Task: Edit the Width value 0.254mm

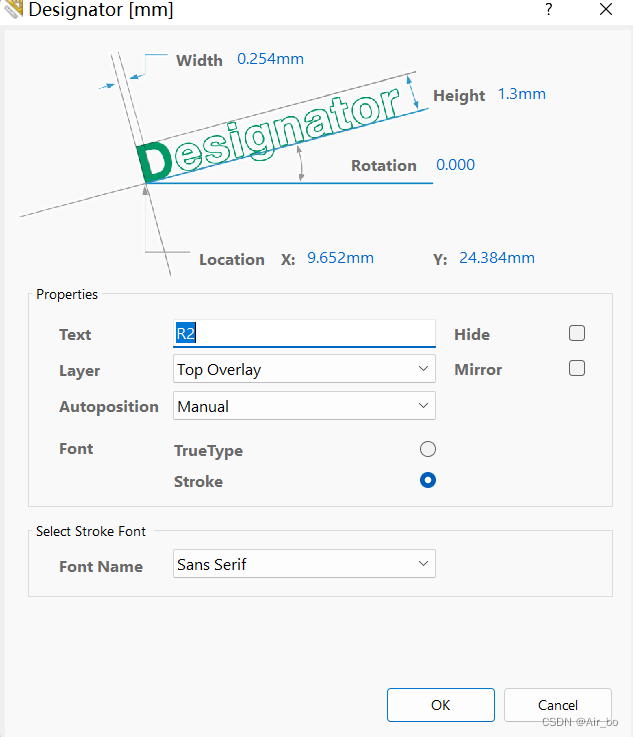Action: tap(270, 59)
